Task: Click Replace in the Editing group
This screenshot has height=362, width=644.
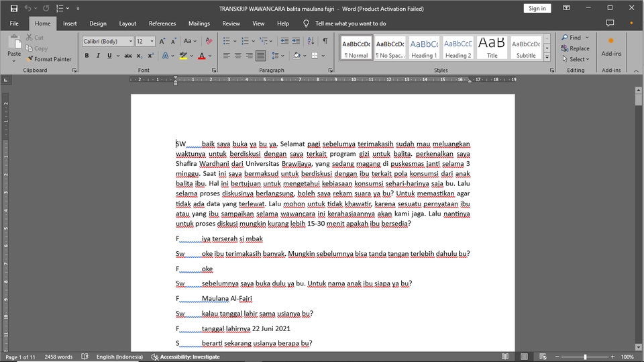Action: point(576,48)
